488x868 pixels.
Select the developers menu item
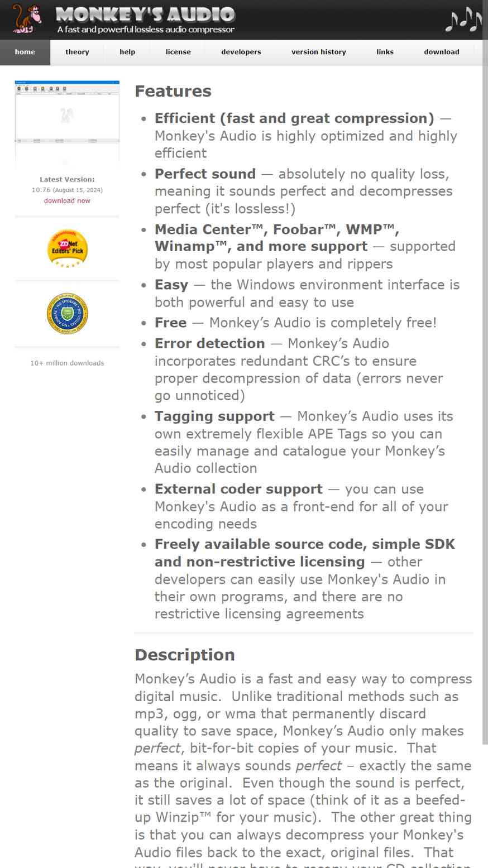coord(241,52)
